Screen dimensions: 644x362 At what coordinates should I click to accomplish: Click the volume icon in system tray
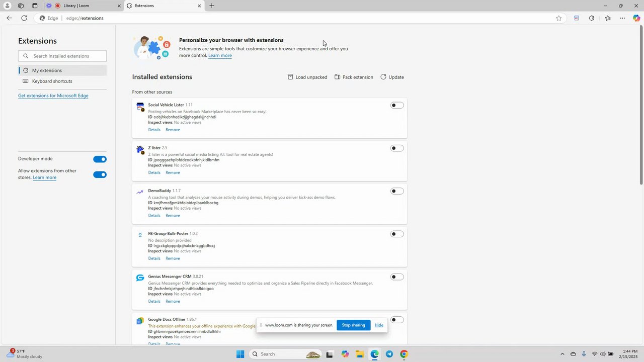[602, 354]
